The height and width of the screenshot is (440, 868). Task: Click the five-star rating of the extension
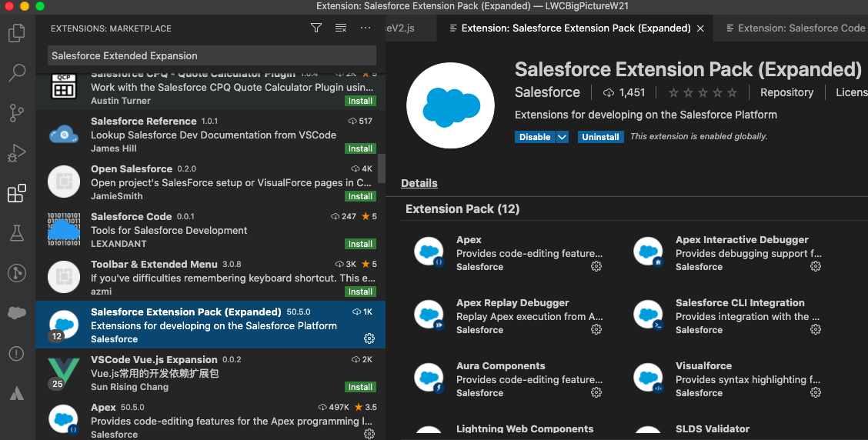click(x=703, y=92)
